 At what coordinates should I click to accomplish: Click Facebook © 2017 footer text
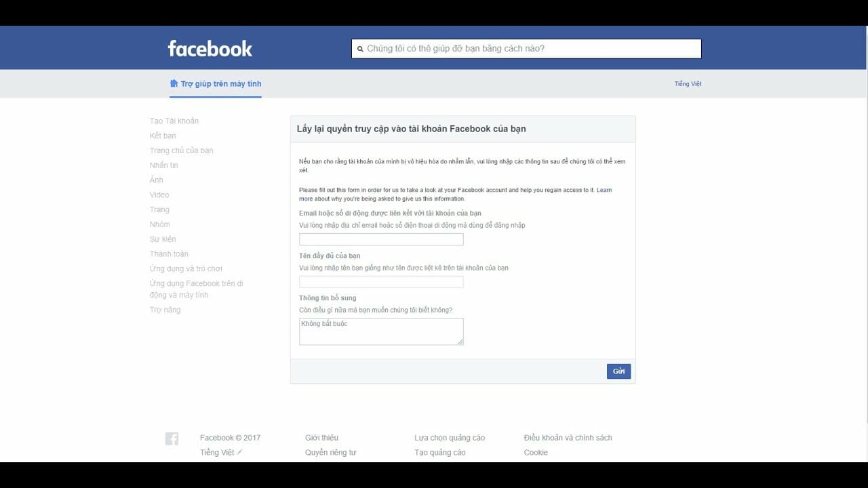pos(230,438)
